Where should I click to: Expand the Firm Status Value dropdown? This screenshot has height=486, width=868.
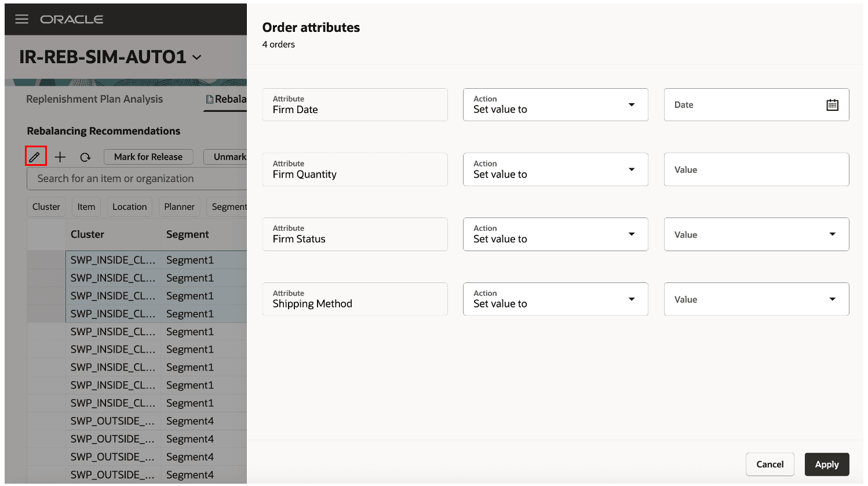click(x=832, y=234)
